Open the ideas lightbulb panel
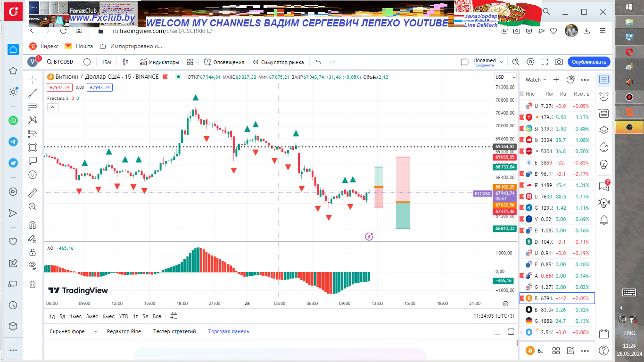The height and width of the screenshot is (362, 644). (603, 165)
